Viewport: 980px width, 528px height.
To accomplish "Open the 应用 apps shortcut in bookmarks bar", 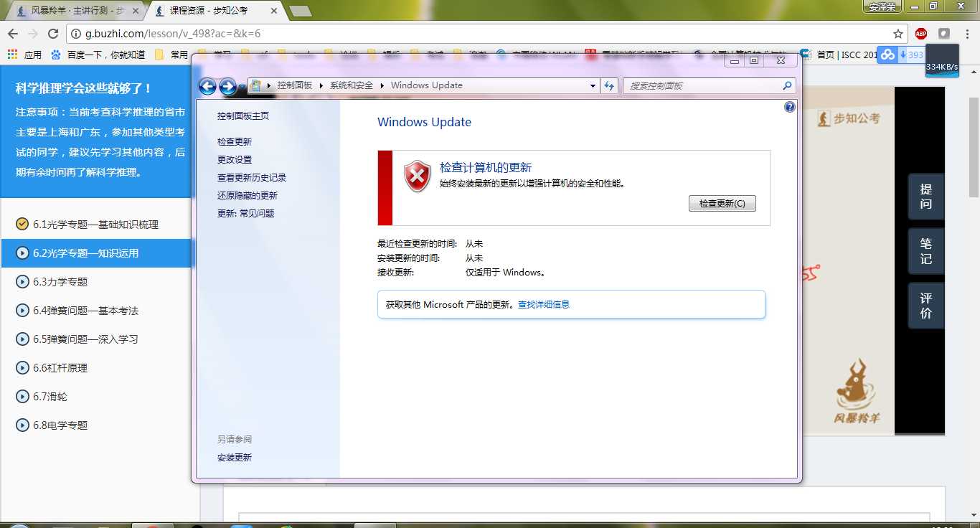I will tap(24, 55).
